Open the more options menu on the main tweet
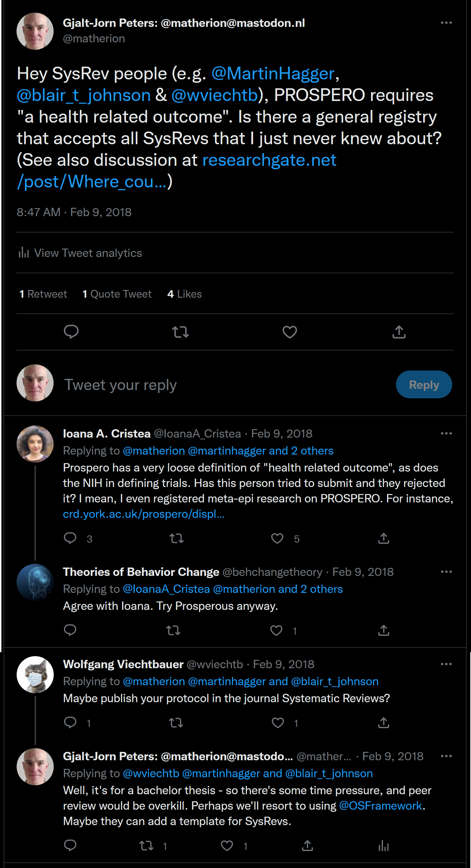 click(x=446, y=23)
